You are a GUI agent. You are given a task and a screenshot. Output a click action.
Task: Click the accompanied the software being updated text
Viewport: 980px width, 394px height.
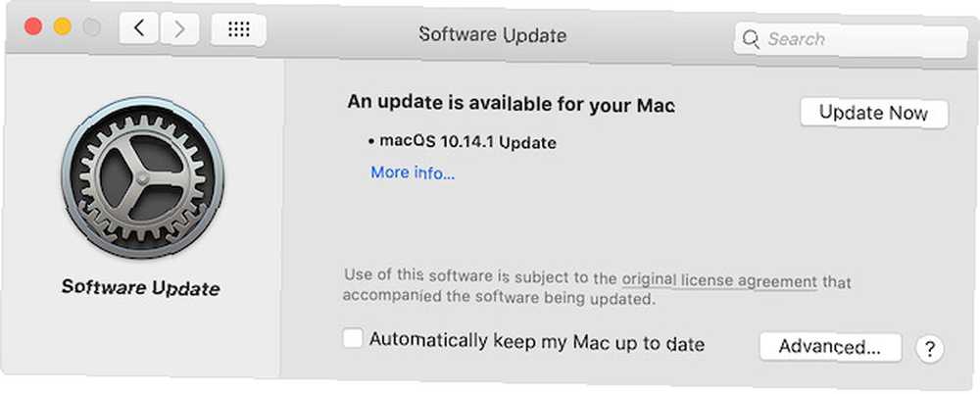pyautogui.click(x=499, y=296)
